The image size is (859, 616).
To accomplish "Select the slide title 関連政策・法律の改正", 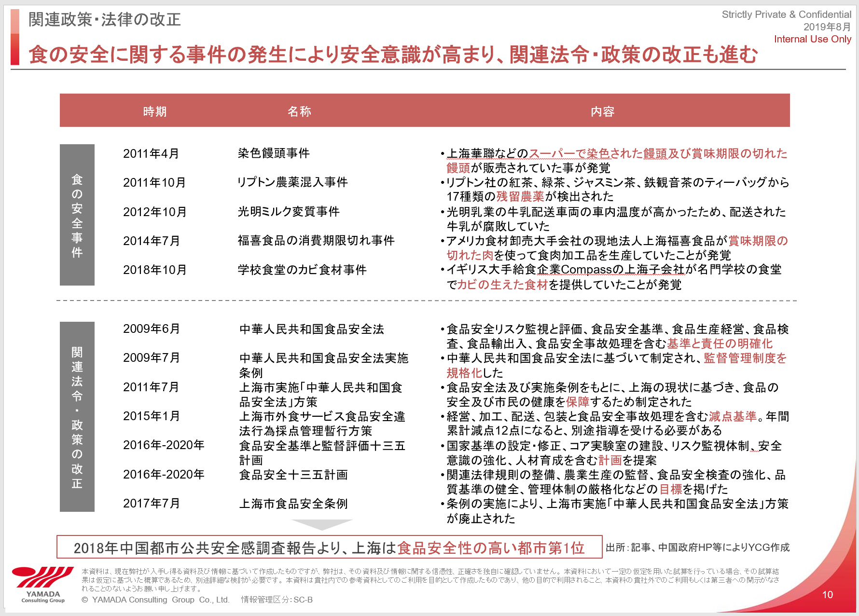I will 105,19.
